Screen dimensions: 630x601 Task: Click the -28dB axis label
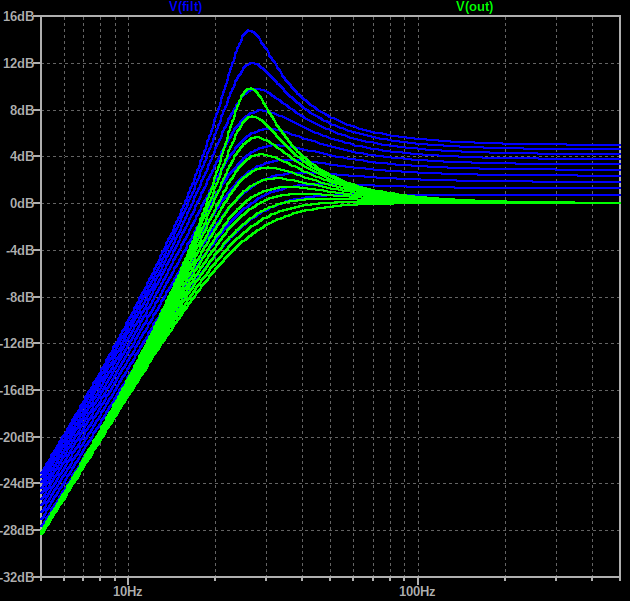(17, 530)
